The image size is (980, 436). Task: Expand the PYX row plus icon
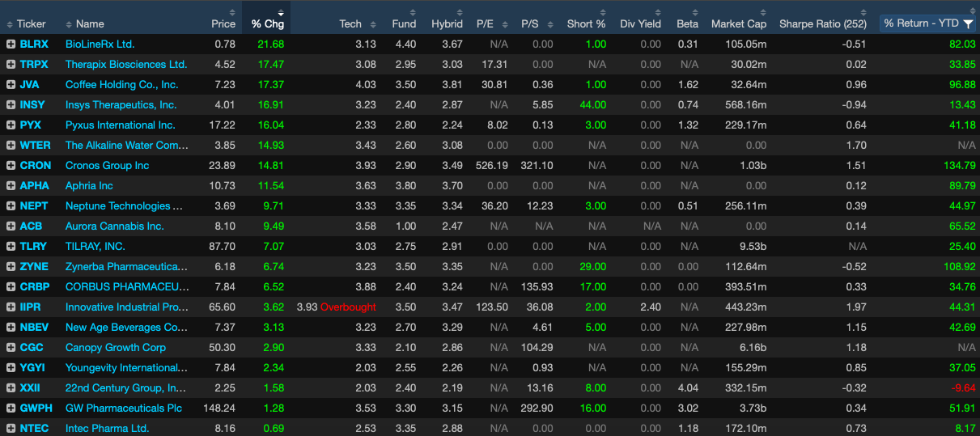click(x=11, y=125)
